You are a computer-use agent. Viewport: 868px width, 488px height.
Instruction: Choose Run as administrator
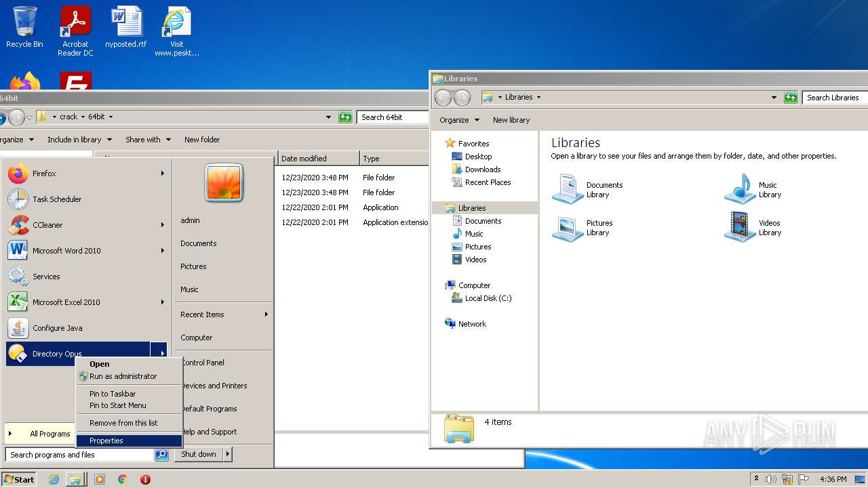pos(129,376)
